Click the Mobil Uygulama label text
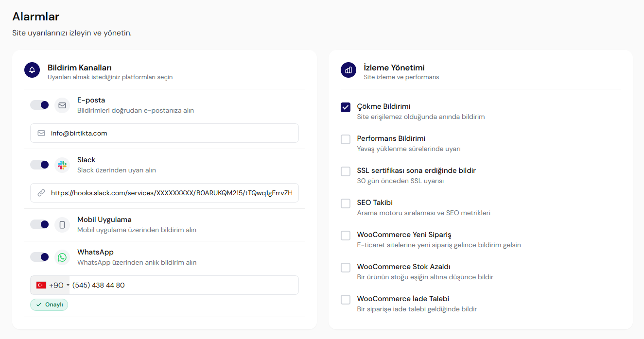This screenshot has width=644, height=339. coord(104,220)
